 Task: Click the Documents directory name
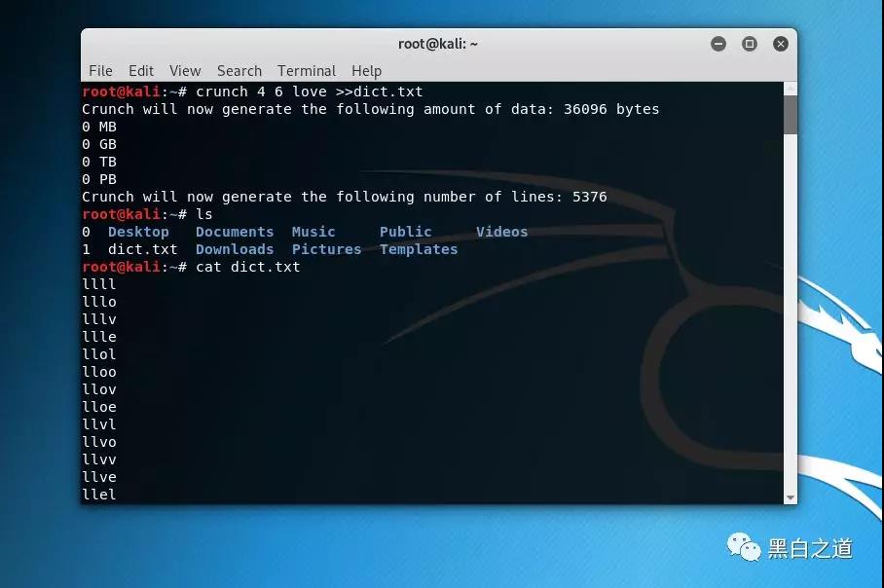235,232
